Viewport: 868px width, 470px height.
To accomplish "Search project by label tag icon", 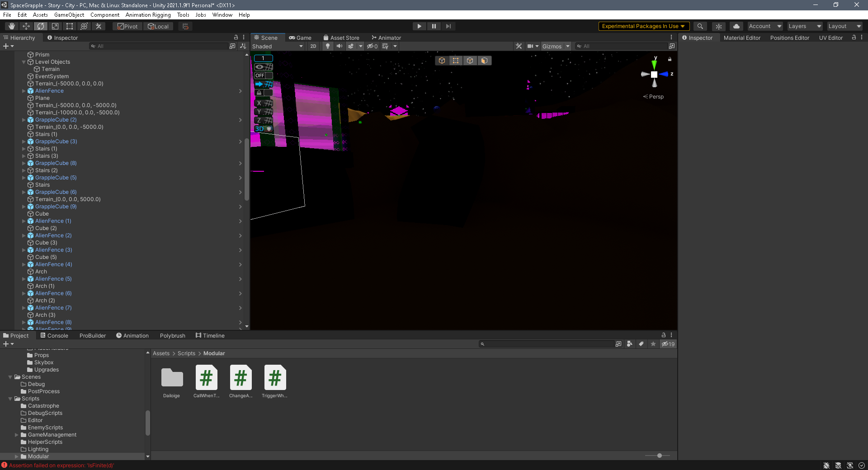I will [x=641, y=344].
